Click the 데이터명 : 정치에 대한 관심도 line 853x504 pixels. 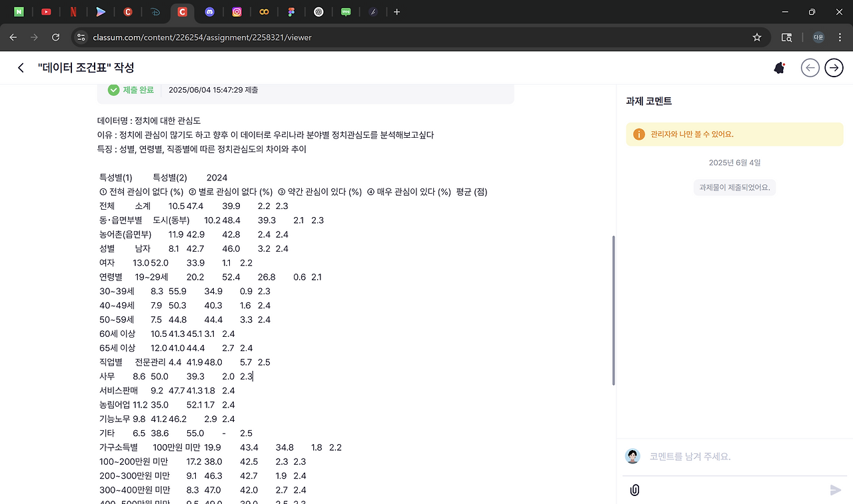coord(149,121)
